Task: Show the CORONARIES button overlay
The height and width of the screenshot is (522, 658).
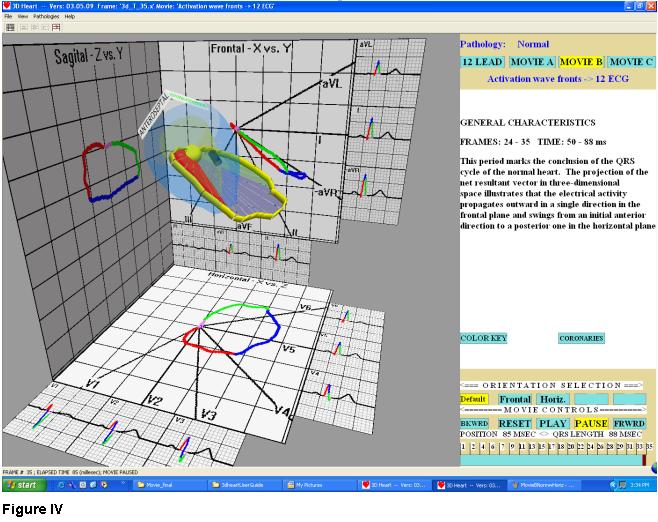Action: (581, 338)
